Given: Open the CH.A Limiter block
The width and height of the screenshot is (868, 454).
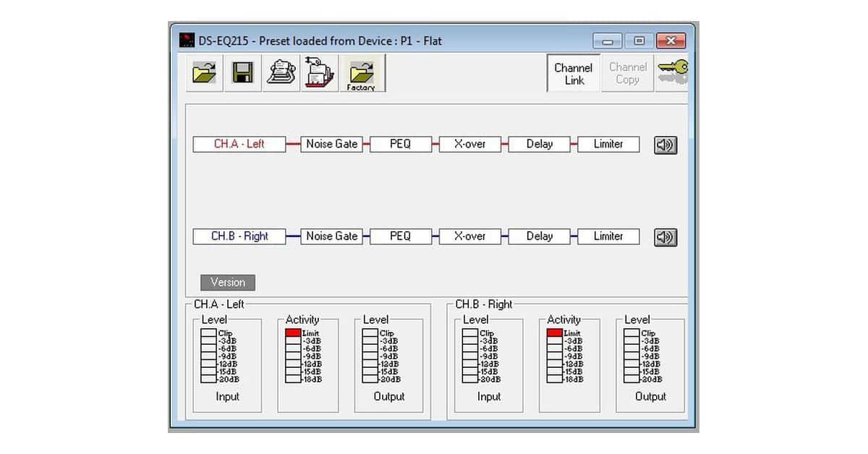Looking at the screenshot, I should (608, 144).
